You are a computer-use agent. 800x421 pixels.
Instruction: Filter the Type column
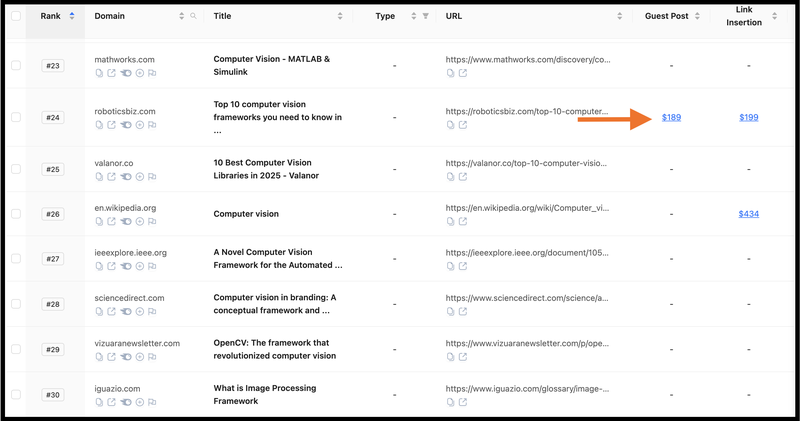tap(426, 16)
